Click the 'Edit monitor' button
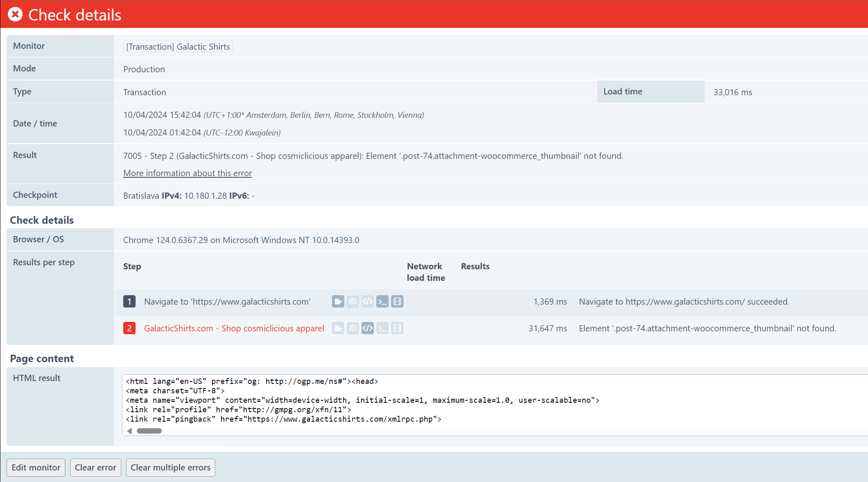 (x=36, y=467)
